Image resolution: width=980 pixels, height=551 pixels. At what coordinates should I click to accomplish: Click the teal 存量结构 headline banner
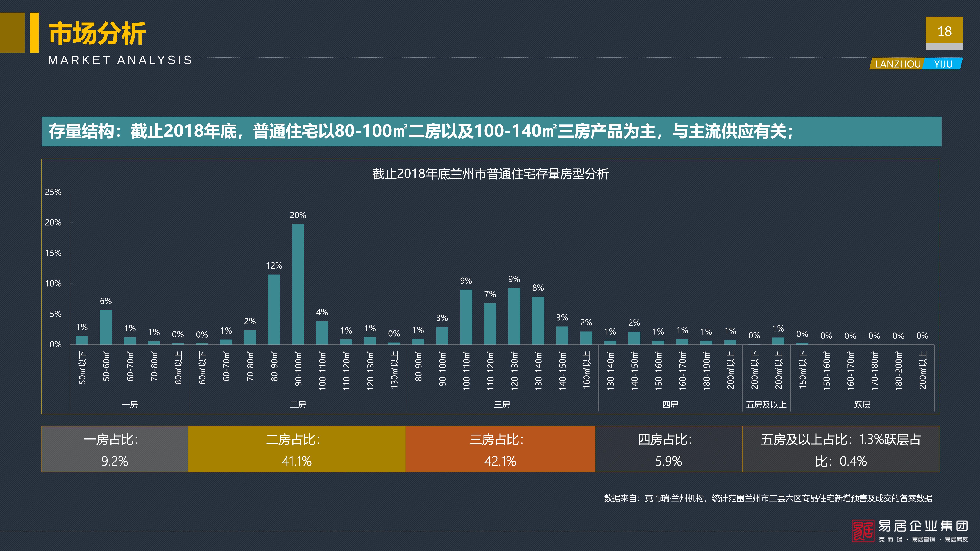[x=491, y=131]
